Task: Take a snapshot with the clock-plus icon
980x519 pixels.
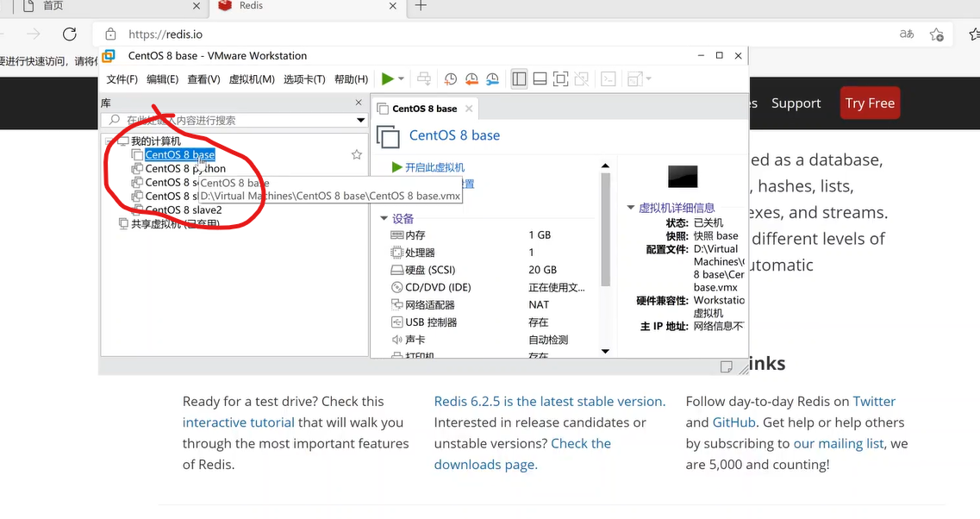Action: (450, 78)
